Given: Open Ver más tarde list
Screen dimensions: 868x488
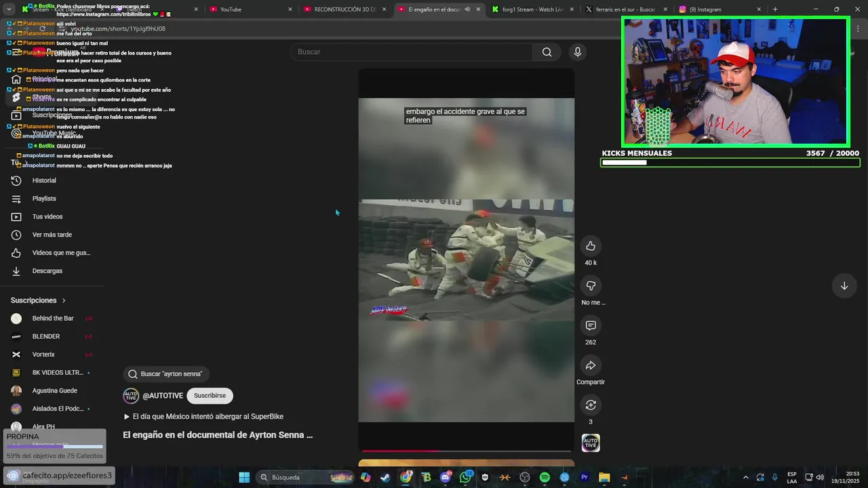Looking at the screenshot, I should pos(52,235).
